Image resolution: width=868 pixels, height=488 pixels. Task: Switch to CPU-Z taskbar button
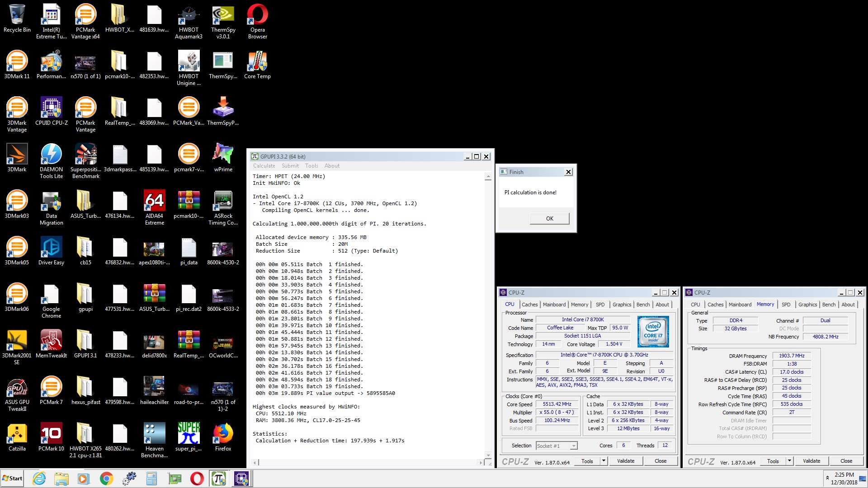(x=241, y=479)
